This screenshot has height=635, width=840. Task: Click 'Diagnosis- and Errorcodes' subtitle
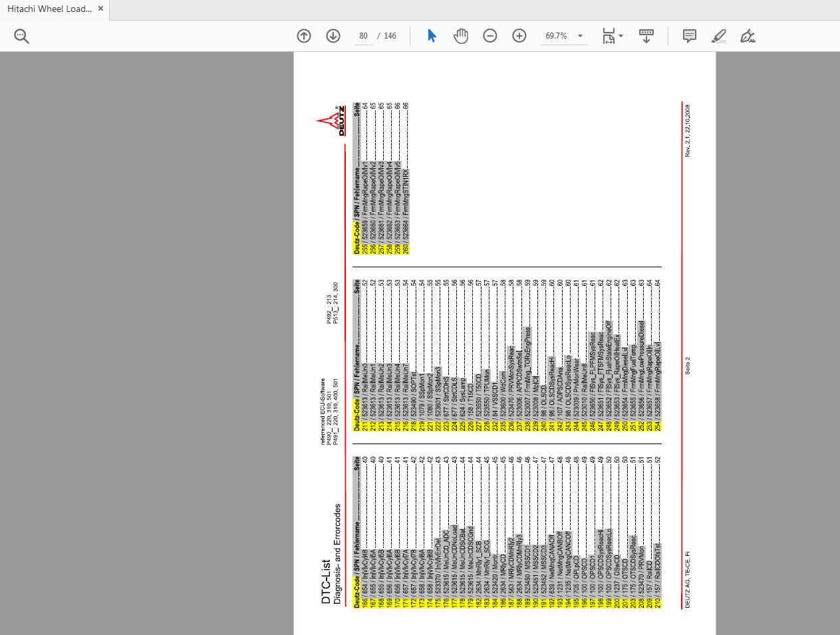point(338,554)
